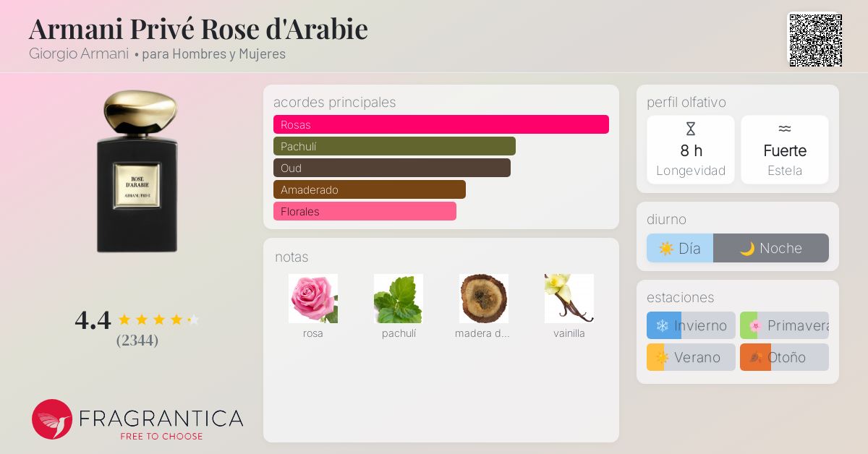Image resolution: width=868 pixels, height=454 pixels.
Task: Toggle the Noche night segment
Action: tap(771, 248)
